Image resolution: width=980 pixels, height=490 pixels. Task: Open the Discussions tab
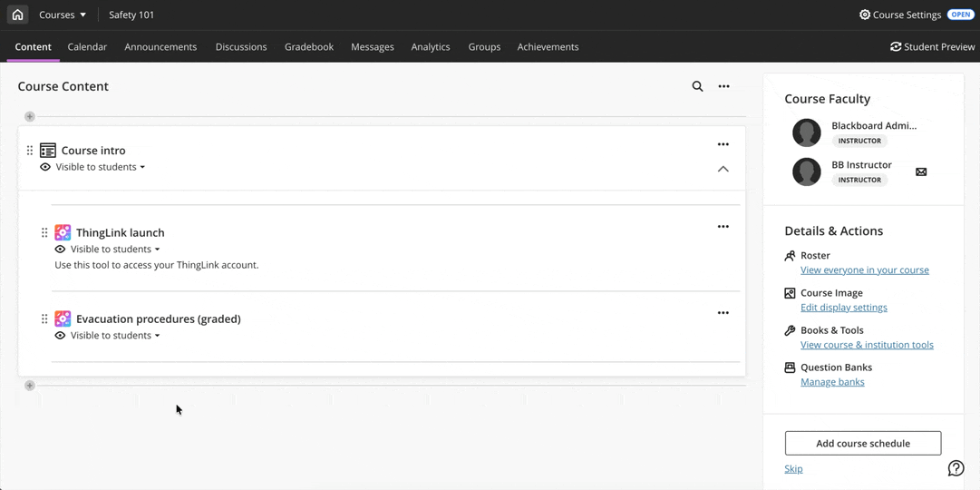(x=241, y=47)
